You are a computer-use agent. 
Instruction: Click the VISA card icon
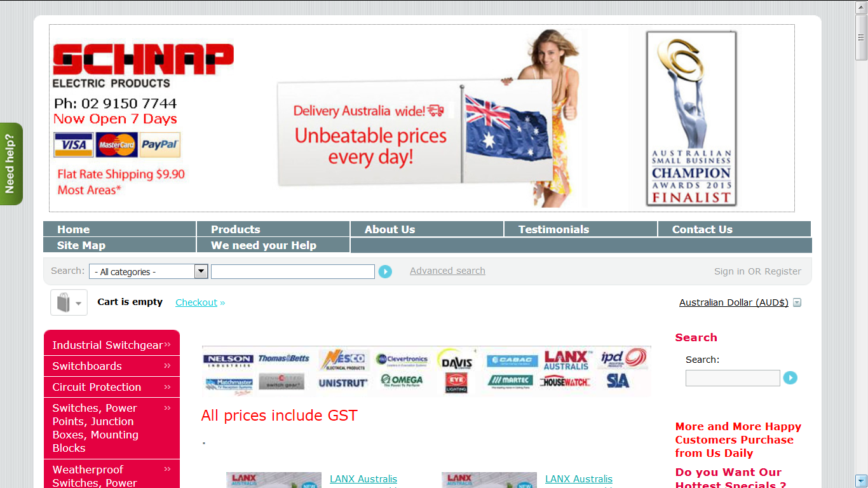click(74, 145)
